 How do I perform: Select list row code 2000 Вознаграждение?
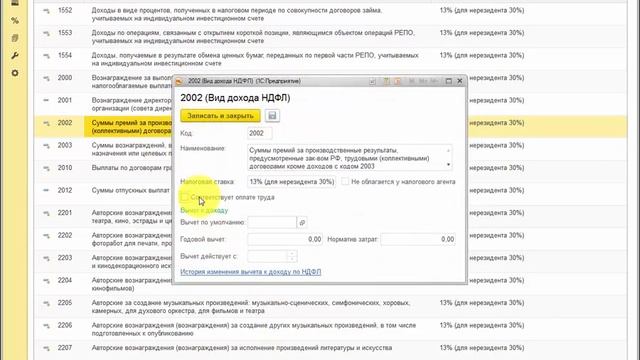tap(104, 82)
